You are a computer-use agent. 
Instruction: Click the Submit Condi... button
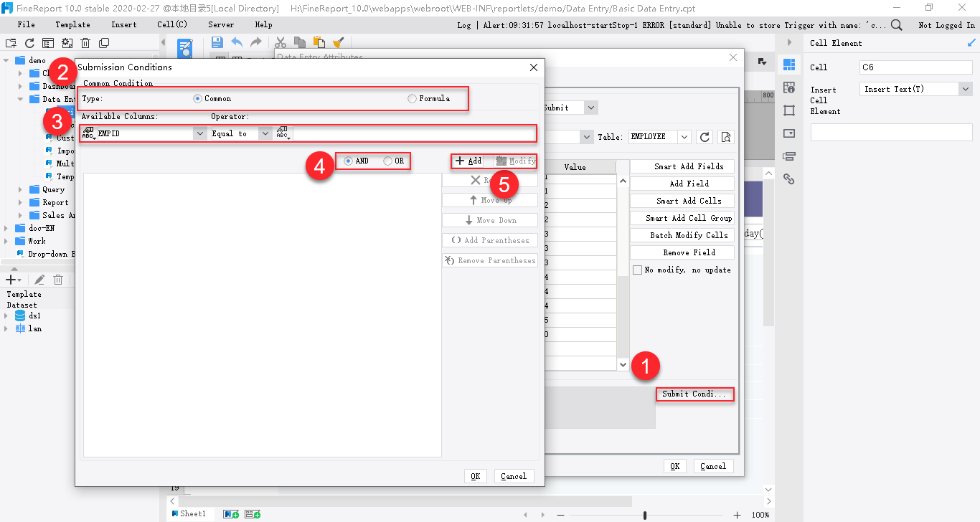[x=694, y=394]
